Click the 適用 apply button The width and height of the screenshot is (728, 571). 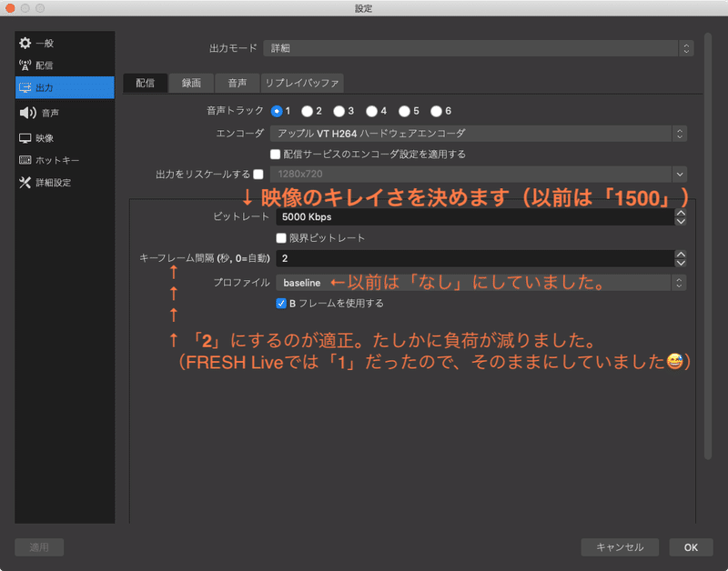(39, 547)
